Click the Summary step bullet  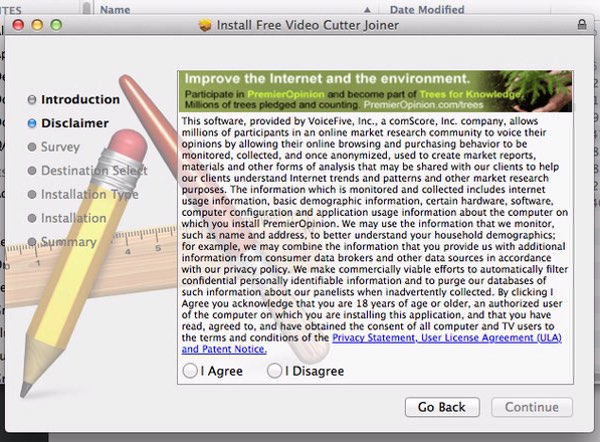pos(32,242)
